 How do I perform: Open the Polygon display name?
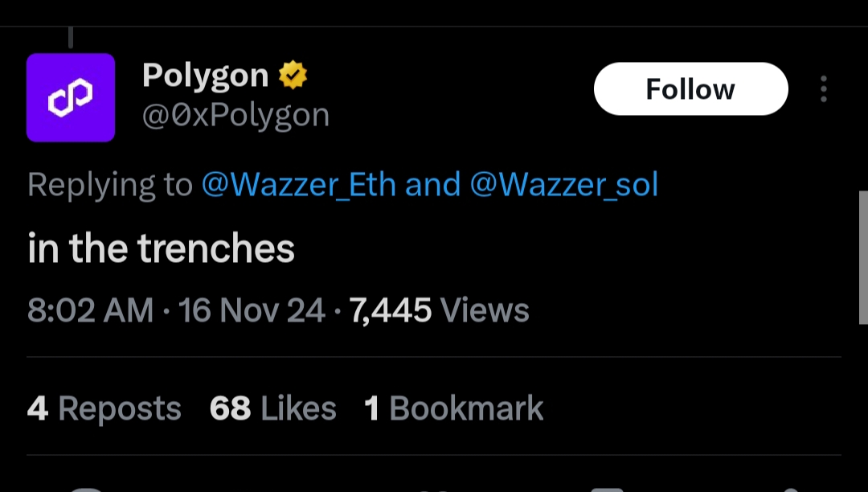(x=205, y=76)
